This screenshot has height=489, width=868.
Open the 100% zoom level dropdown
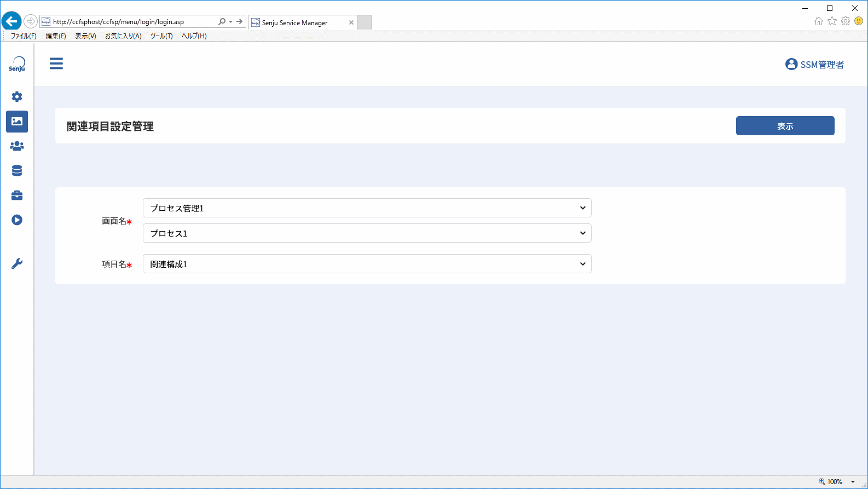(x=837, y=482)
